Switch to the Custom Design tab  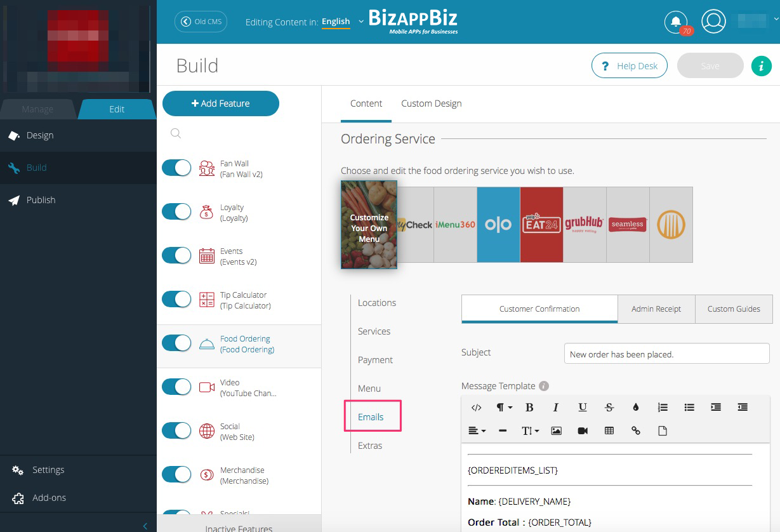tap(431, 103)
